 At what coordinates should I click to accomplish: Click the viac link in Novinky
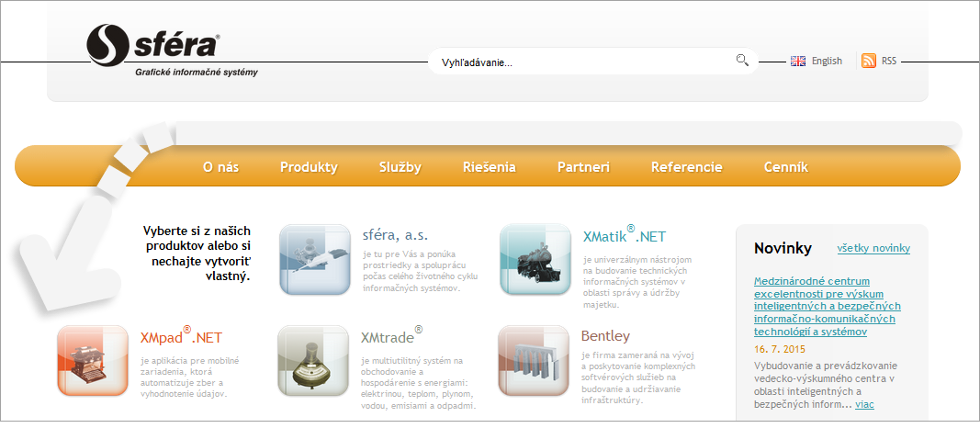pyautogui.click(x=864, y=404)
